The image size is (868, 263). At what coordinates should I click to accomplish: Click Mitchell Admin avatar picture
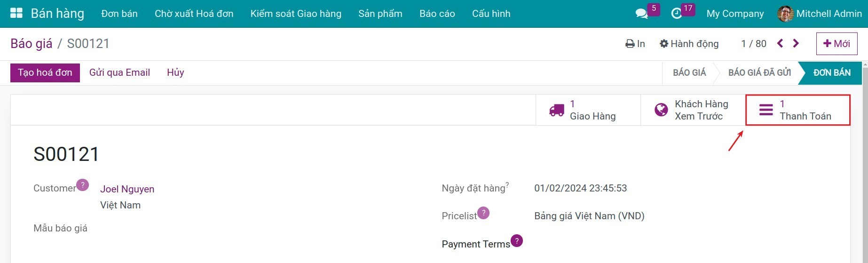pyautogui.click(x=785, y=14)
